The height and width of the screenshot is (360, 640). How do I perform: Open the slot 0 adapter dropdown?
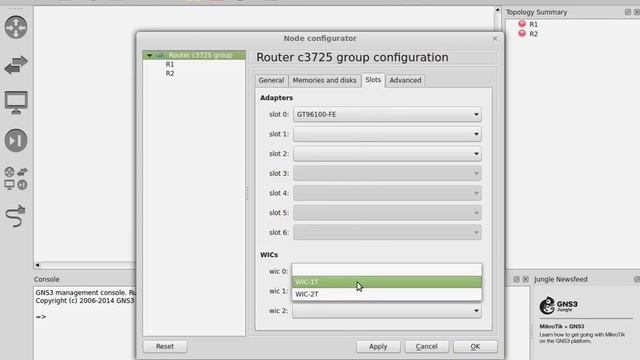click(x=387, y=115)
